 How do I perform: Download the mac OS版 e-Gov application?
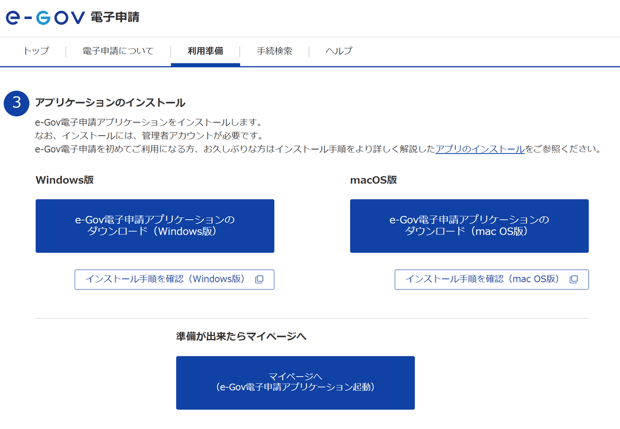[469, 226]
